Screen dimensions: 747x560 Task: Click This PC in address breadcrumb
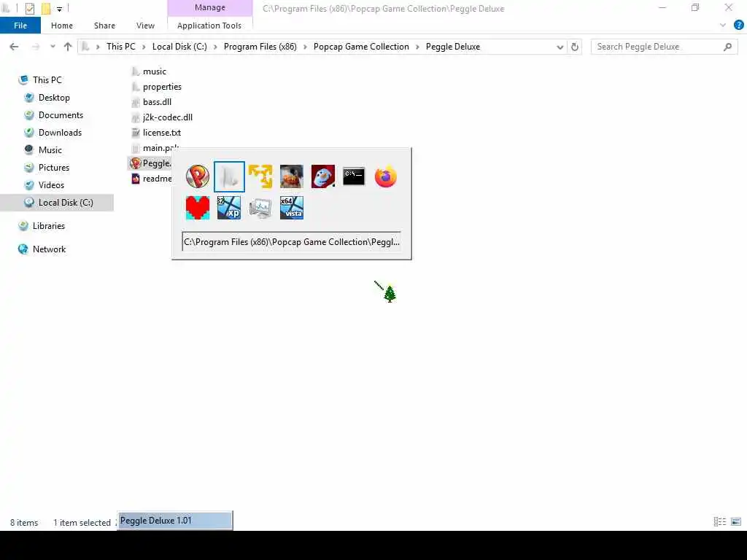[121, 47]
